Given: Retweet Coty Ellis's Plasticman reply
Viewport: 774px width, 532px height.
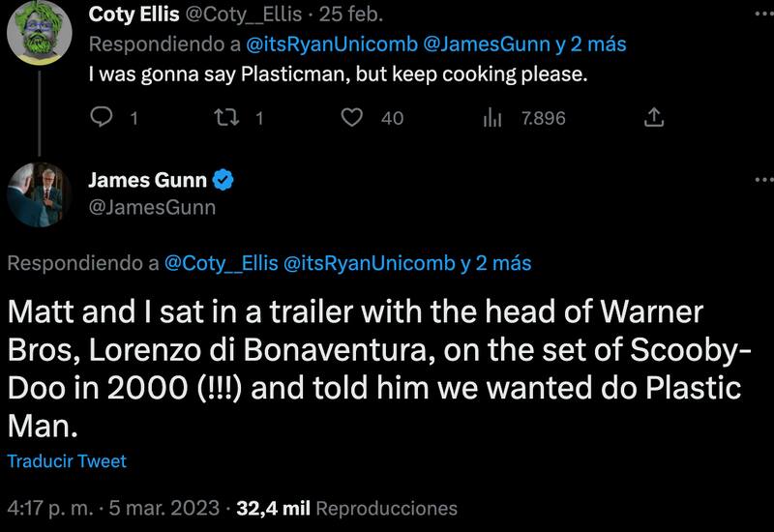Looking at the screenshot, I should pyautogui.click(x=224, y=118).
